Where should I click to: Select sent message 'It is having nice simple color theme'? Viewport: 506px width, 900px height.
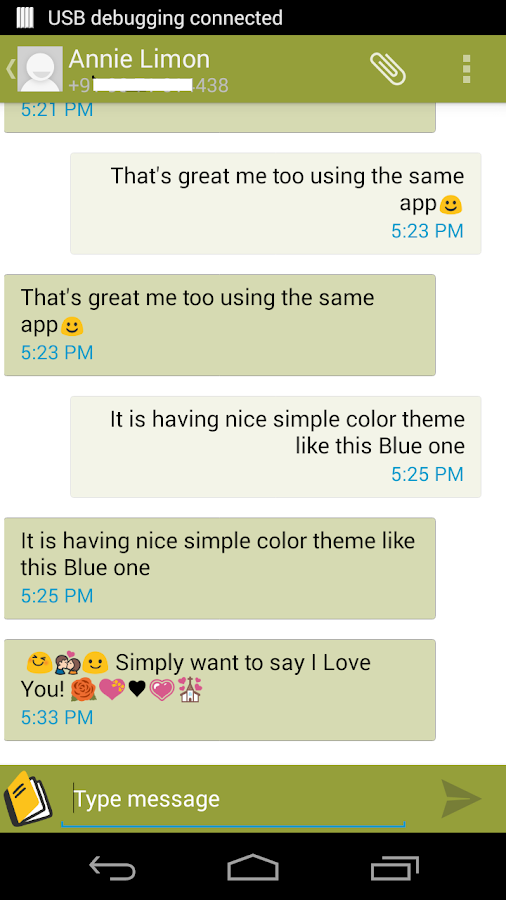(x=275, y=447)
